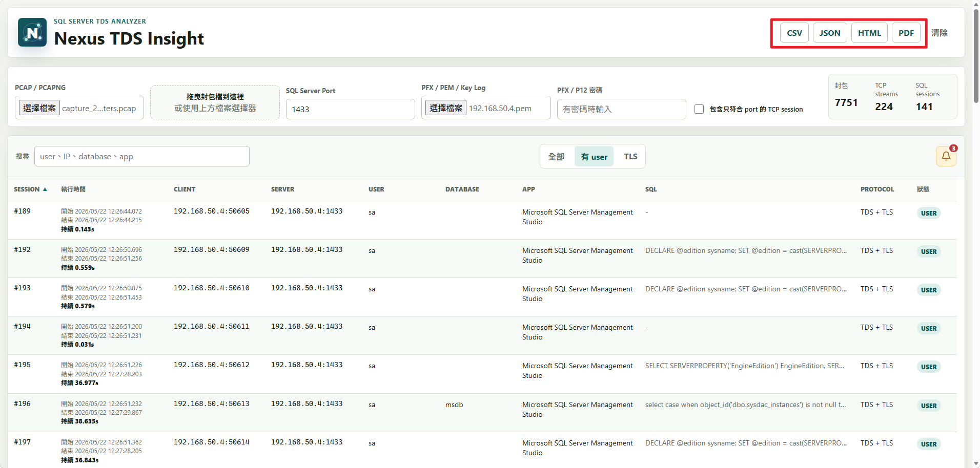Click the Nexus TDS Insight logo icon

pyautogui.click(x=32, y=32)
